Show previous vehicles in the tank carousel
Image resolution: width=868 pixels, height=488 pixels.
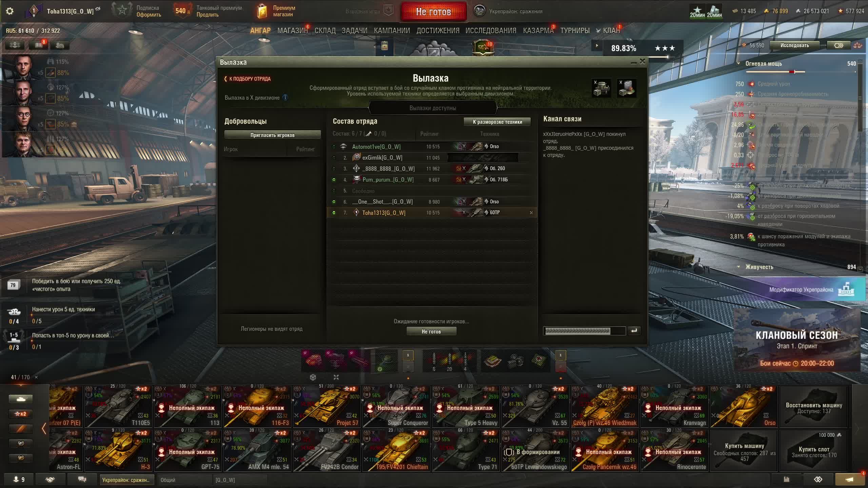pyautogui.click(x=44, y=428)
